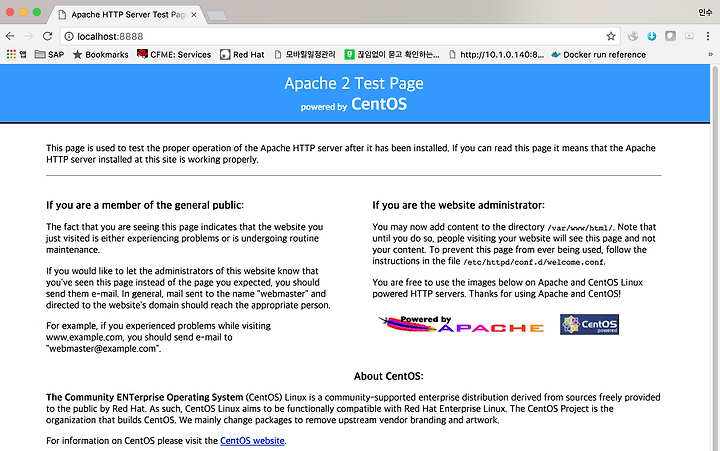Viewport: 720px width, 451px height.
Task: Click the webmaster@example.com text
Action: [x=103, y=349]
